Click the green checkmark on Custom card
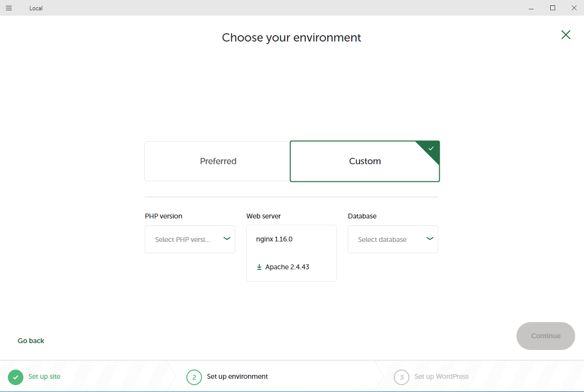 431,149
